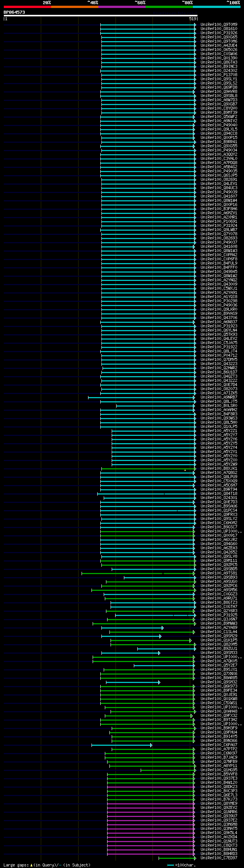The height and width of the screenshot is (868, 244).
Task: Select label UniRef100_B8HRD3
Action: (x=219, y=854)
